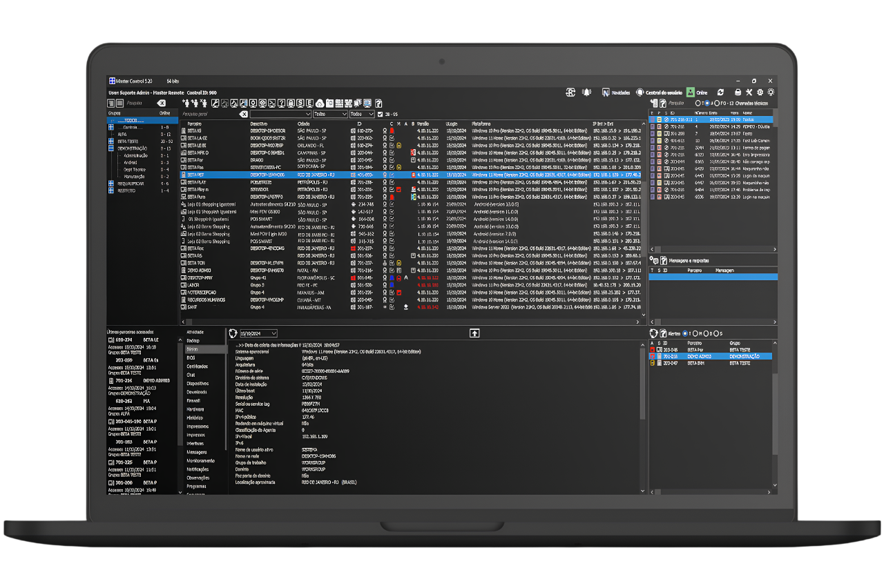Image resolution: width=884 pixels, height=588 pixels.
Task: Open Central do usuário
Action: click(640, 92)
